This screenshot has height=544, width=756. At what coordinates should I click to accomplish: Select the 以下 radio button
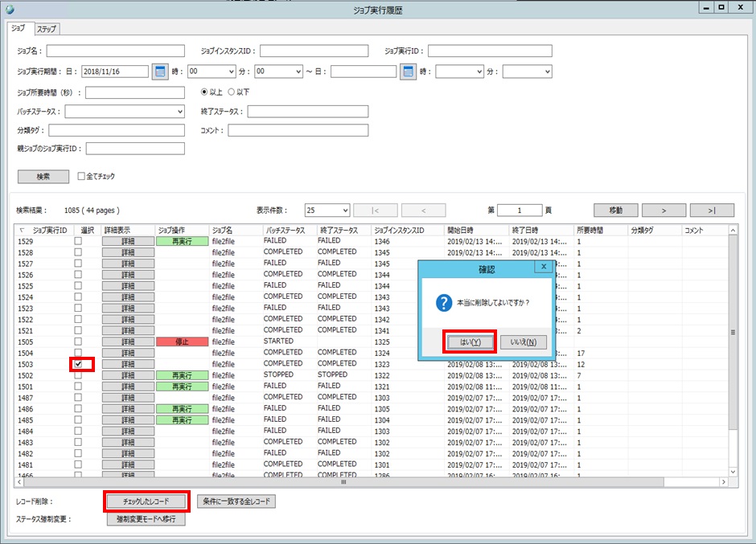coord(232,92)
